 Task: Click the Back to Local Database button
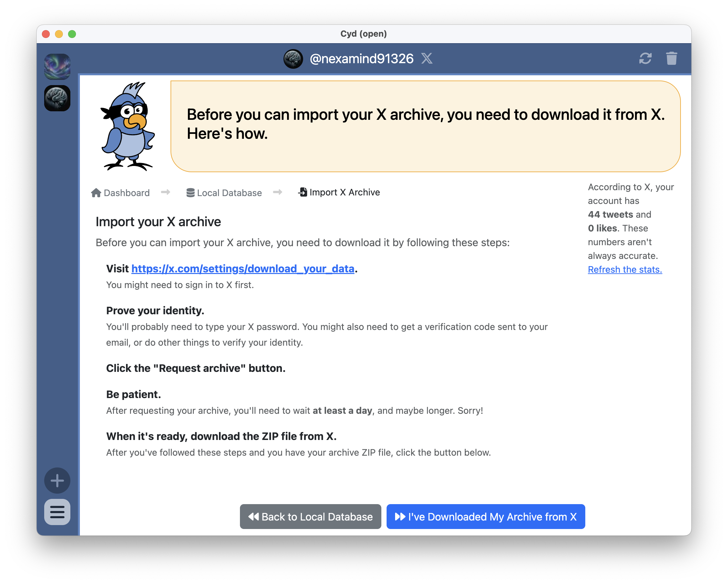click(x=310, y=517)
